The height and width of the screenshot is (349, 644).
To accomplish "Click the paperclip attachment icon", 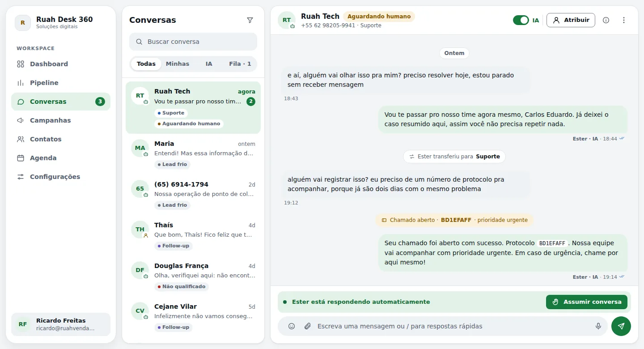I will (308, 326).
